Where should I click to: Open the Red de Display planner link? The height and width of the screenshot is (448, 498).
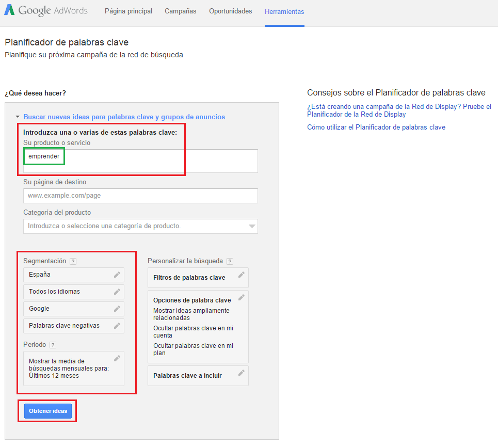[x=399, y=110]
